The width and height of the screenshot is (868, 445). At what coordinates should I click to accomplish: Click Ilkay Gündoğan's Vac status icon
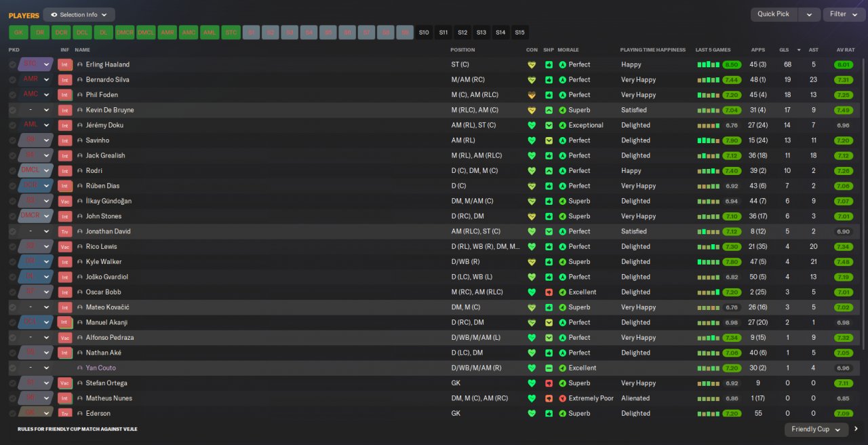(x=65, y=201)
